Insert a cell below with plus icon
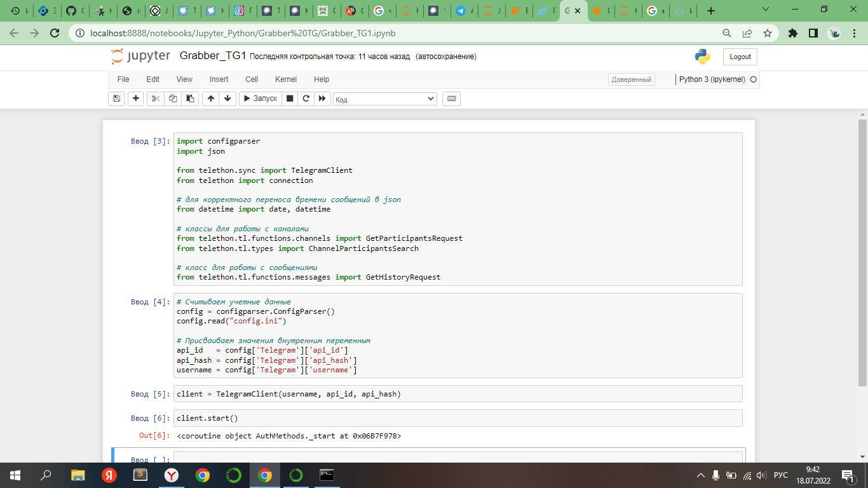Screen dimensions: 868x488 pyautogui.click(x=135, y=98)
